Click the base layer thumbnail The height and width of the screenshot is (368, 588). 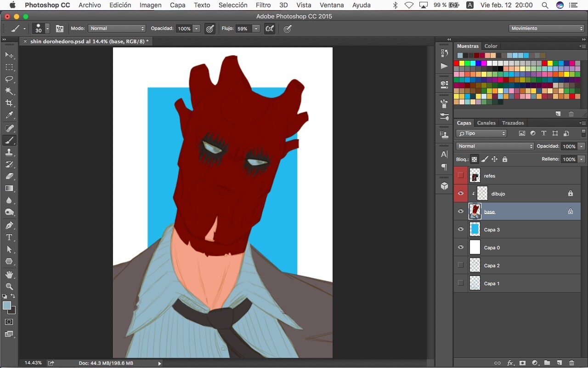475,212
